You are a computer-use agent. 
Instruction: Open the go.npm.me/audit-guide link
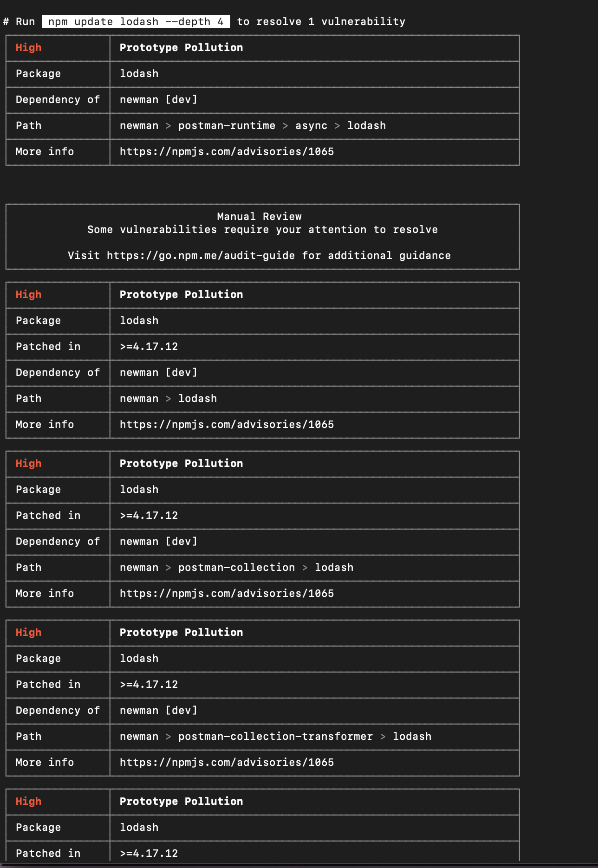click(201, 256)
